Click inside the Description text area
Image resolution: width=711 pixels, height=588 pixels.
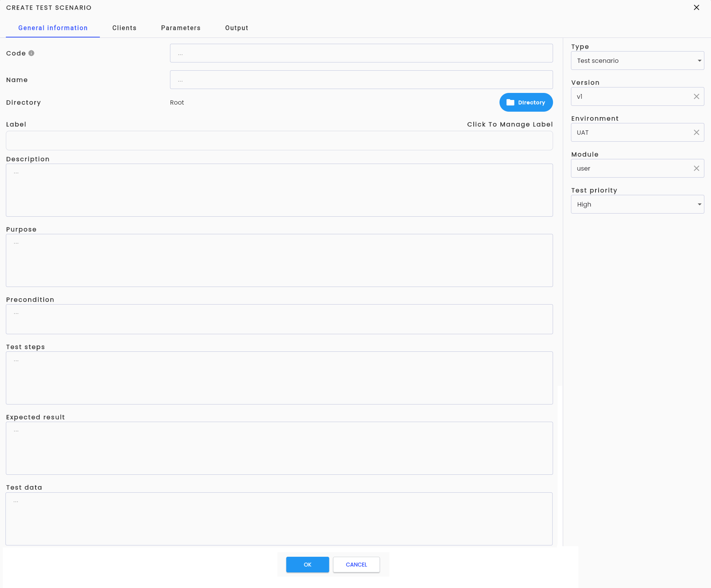pos(279,190)
